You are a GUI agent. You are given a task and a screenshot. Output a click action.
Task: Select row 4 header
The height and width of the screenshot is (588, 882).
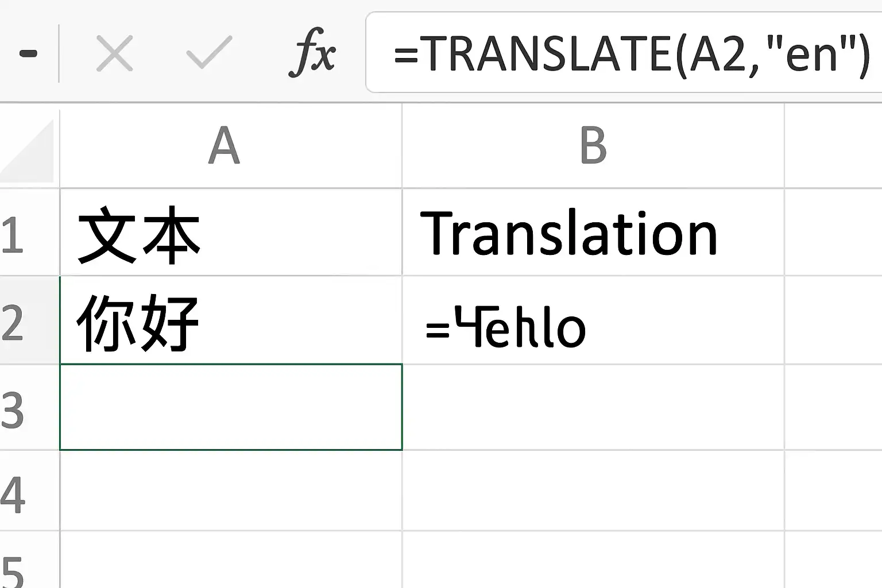click(29, 490)
